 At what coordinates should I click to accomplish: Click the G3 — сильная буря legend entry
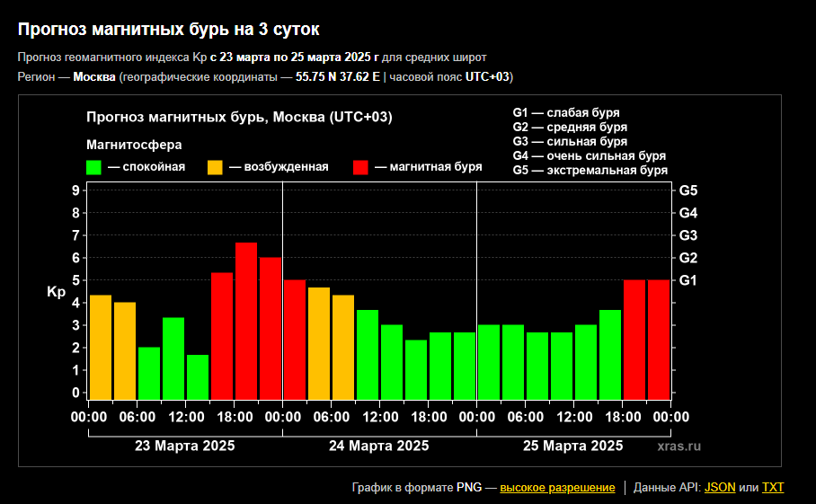click(x=570, y=141)
